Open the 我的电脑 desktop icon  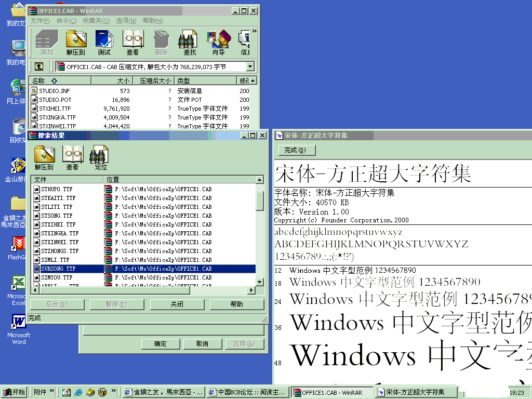click(17, 52)
